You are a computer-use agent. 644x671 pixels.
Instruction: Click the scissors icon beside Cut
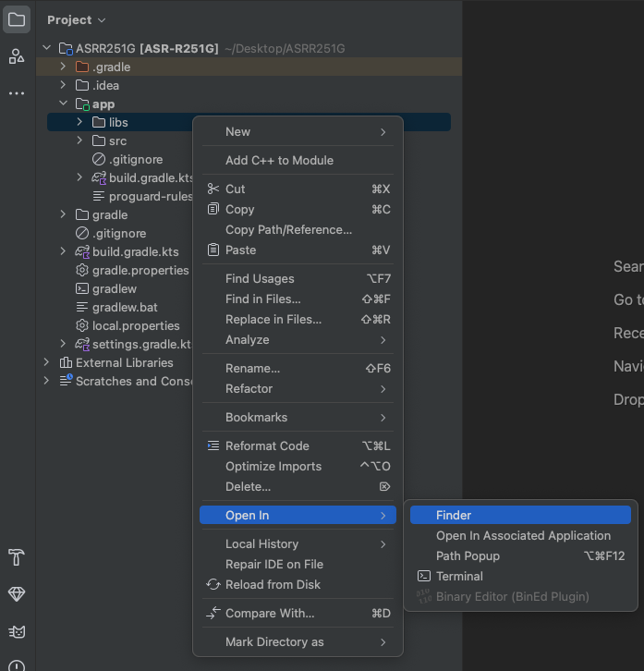coord(213,189)
